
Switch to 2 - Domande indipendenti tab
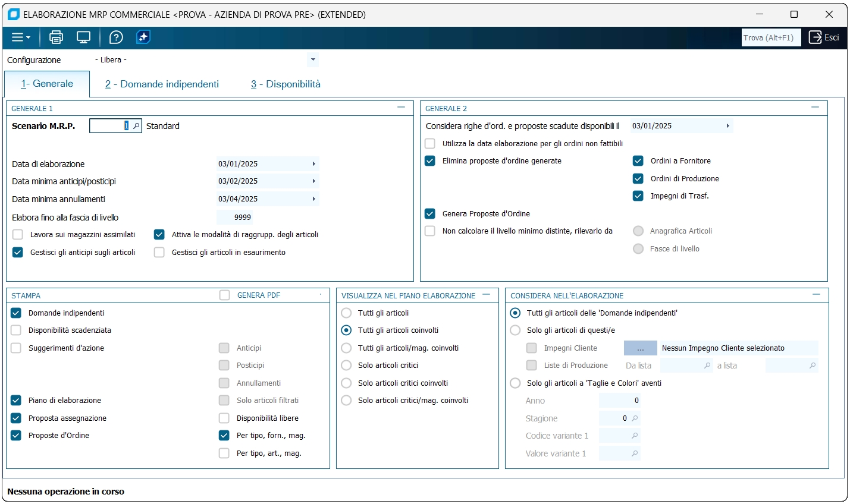(162, 84)
